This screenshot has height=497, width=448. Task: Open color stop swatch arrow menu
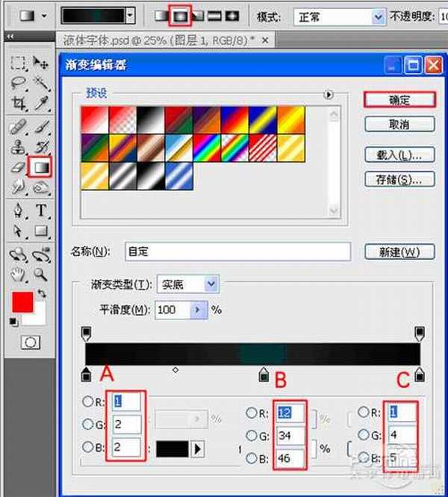click(x=197, y=448)
